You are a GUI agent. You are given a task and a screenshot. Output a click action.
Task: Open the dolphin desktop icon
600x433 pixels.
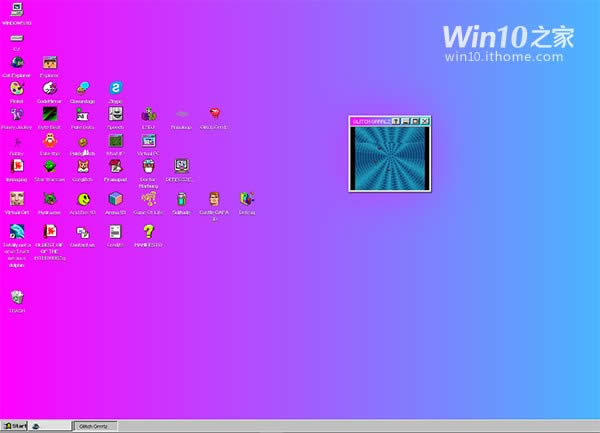point(16,231)
